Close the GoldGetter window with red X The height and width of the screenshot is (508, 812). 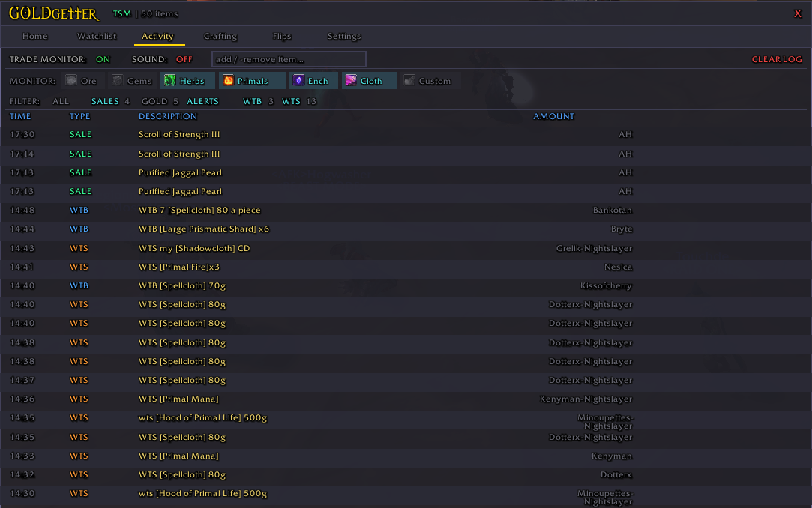pos(797,13)
